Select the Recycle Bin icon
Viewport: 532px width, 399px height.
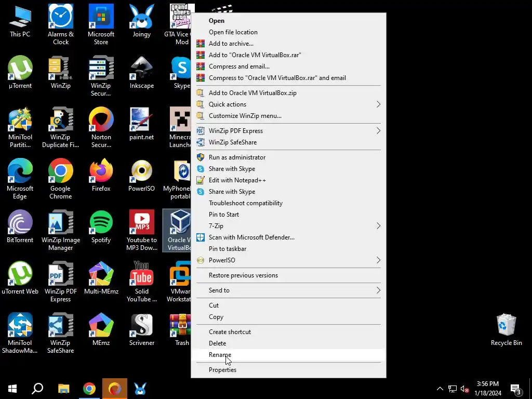(506, 329)
